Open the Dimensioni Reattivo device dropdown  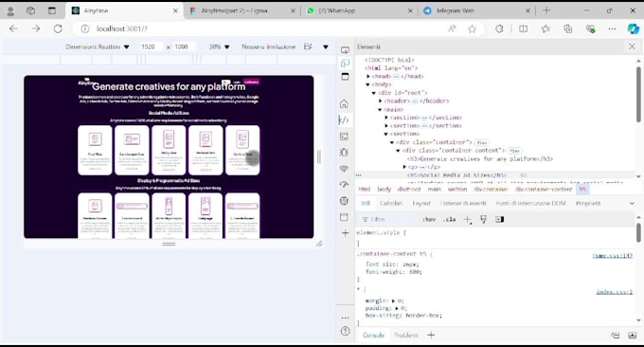pos(98,46)
